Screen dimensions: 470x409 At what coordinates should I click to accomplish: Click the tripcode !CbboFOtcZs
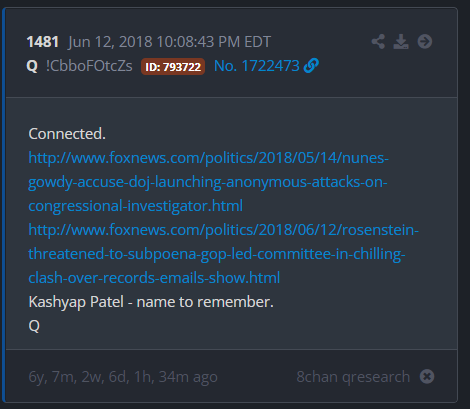click(x=89, y=66)
